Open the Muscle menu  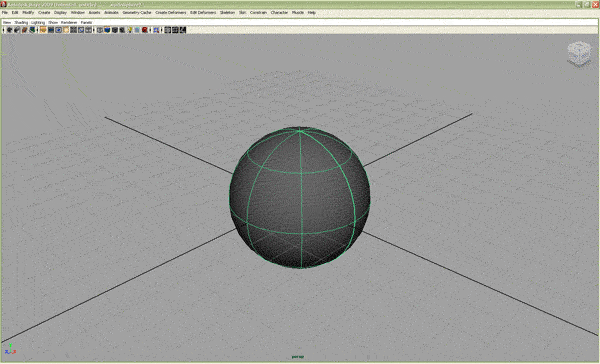click(298, 13)
